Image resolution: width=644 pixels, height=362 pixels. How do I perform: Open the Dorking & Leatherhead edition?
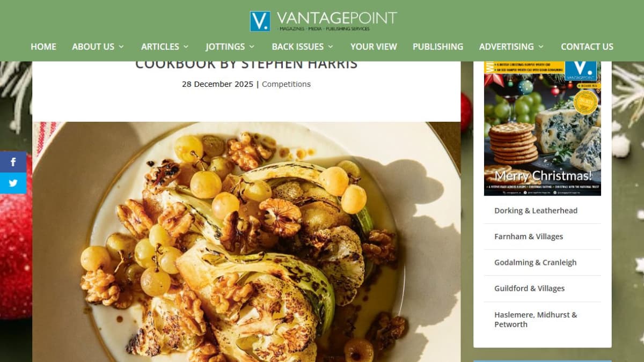tap(536, 211)
